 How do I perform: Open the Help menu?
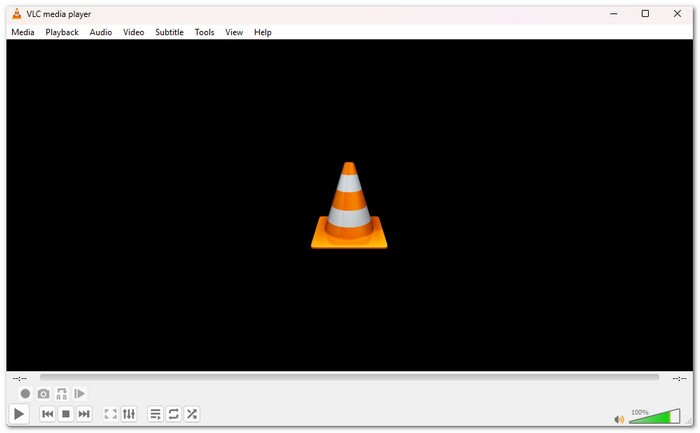pyautogui.click(x=263, y=32)
